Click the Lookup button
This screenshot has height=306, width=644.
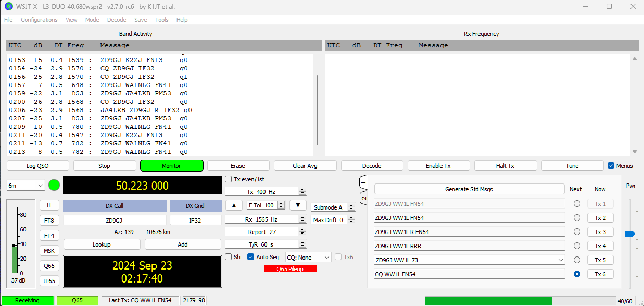pos(102,244)
